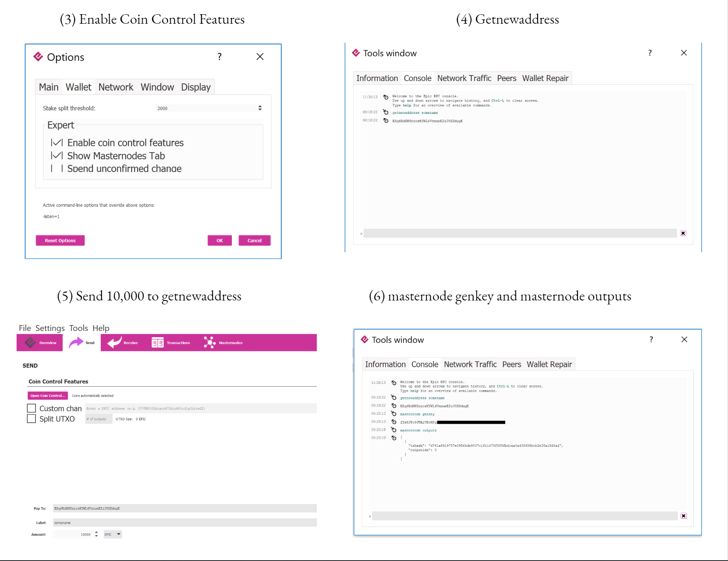Click help icon in lower Tools window

pyautogui.click(x=651, y=340)
